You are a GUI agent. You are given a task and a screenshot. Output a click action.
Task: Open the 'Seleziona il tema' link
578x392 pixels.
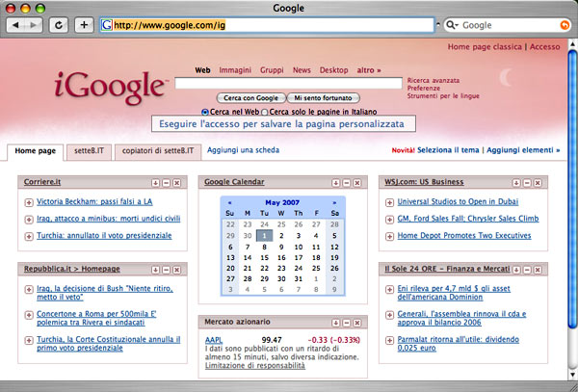click(x=448, y=150)
